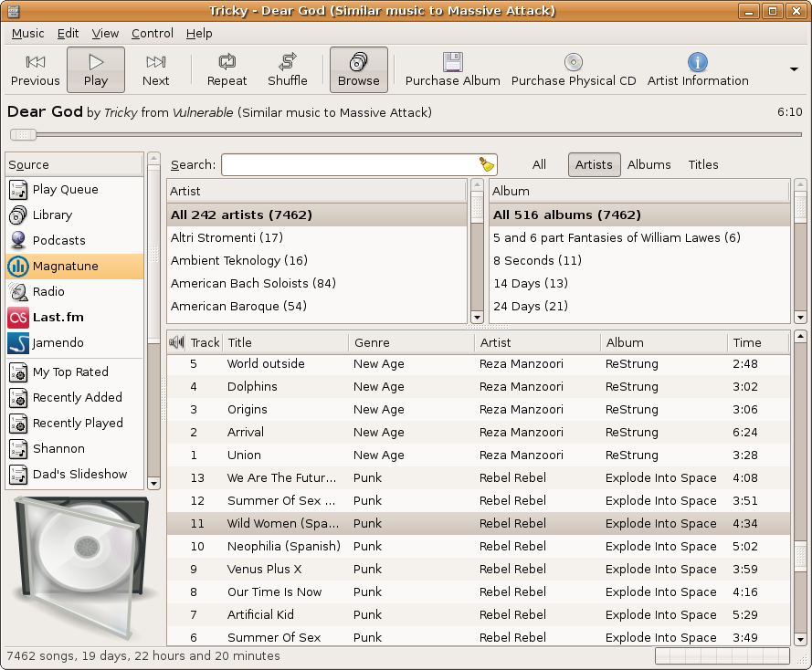Toggle Repeat mode
The width and height of the screenshot is (812, 670).
point(227,70)
